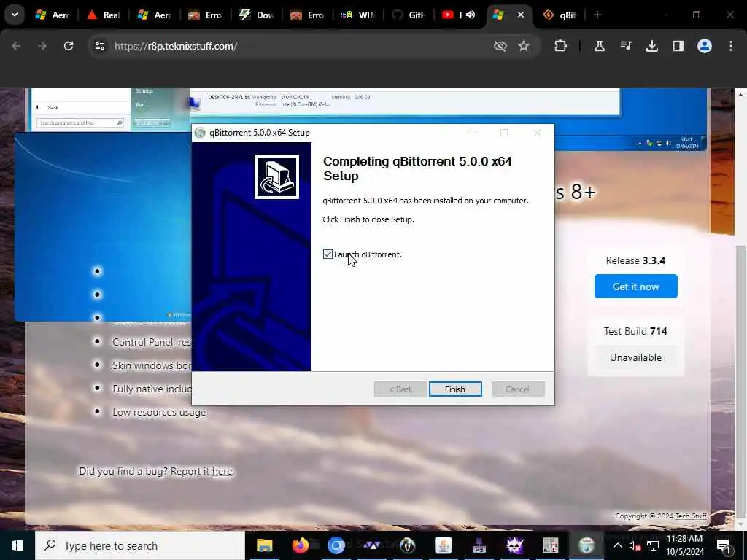Mute the YouTube tab via speaker icon
The image size is (747, 560).
pyautogui.click(x=471, y=15)
